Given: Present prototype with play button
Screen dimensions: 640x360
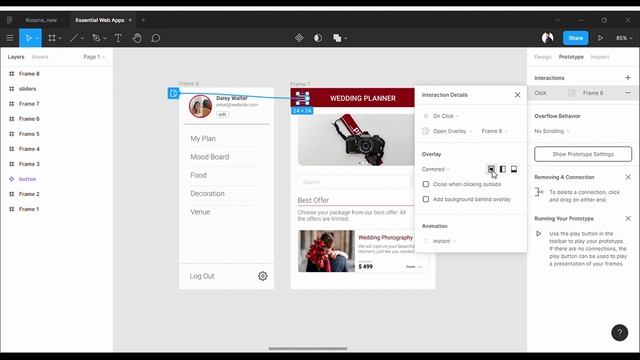Looking at the screenshot, I should pos(600,38).
